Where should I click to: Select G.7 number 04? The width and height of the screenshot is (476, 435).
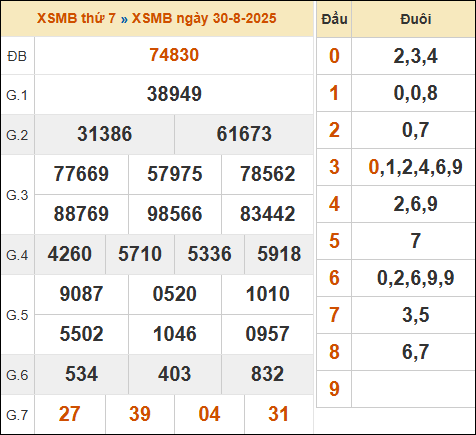[209, 414]
